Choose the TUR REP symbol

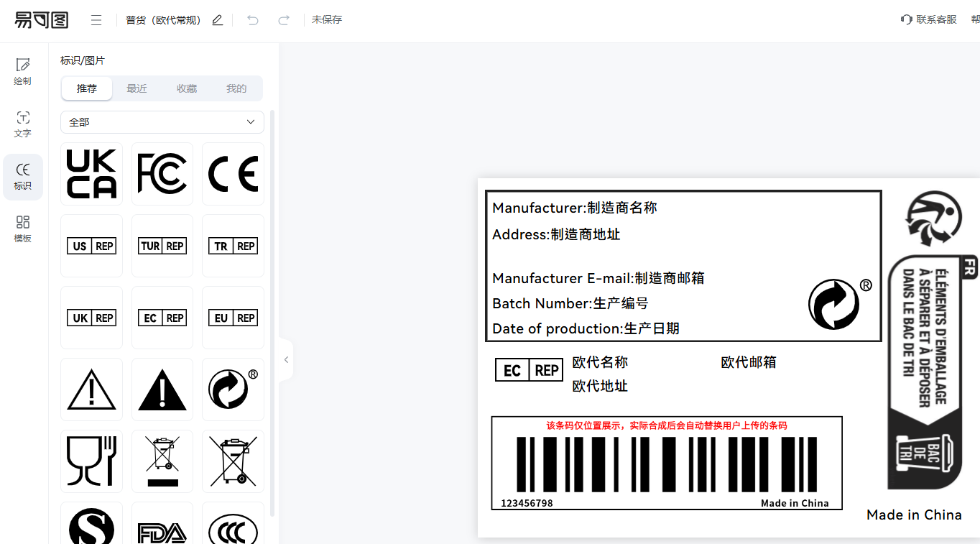(162, 246)
